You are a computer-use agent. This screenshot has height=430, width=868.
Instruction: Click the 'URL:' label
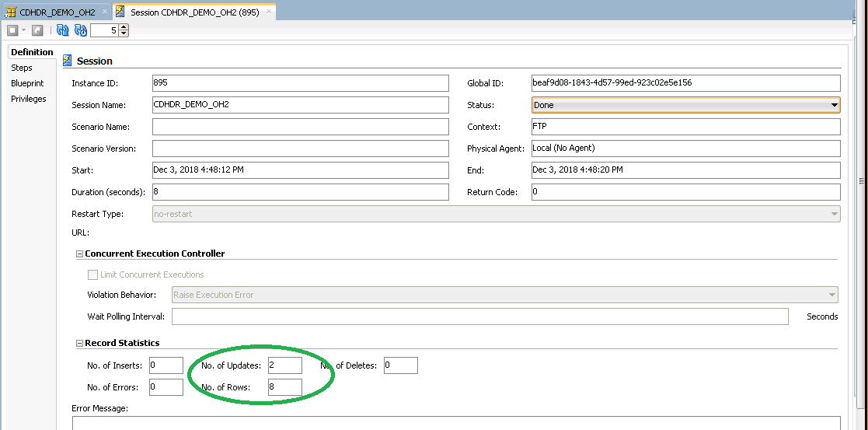pos(80,232)
